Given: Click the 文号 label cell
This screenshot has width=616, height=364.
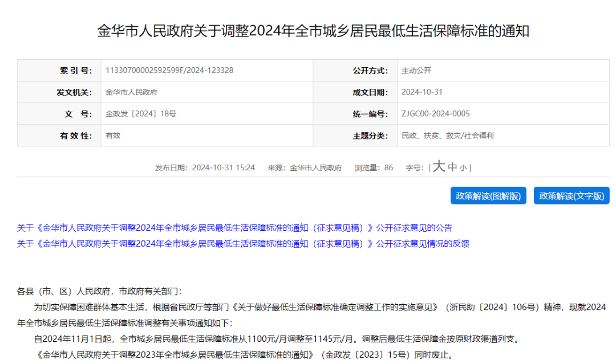Looking at the screenshot, I should [x=59, y=114].
